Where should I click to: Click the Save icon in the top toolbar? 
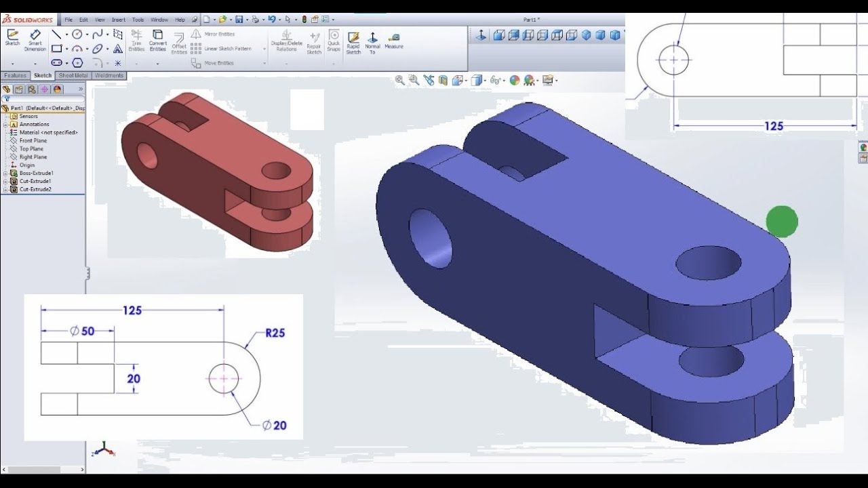click(x=239, y=20)
